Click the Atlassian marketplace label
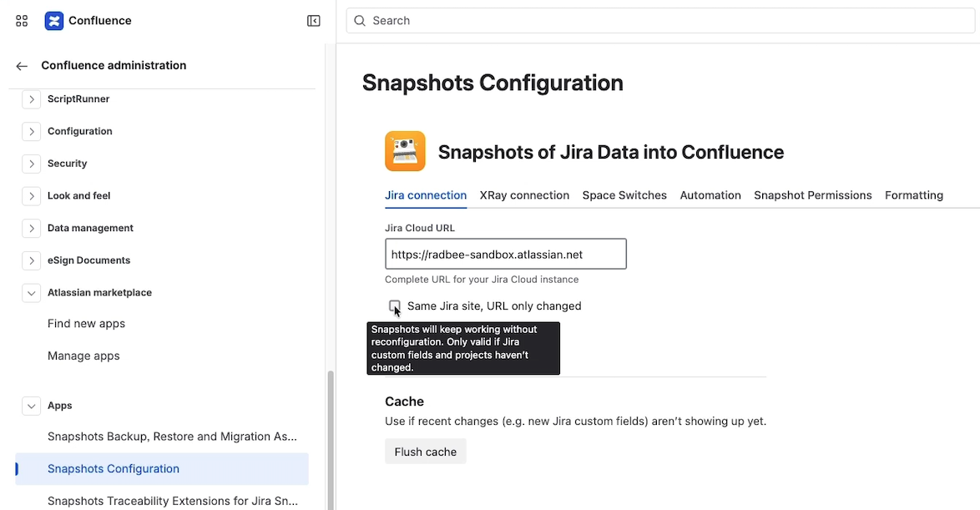980x510 pixels. 99,292
